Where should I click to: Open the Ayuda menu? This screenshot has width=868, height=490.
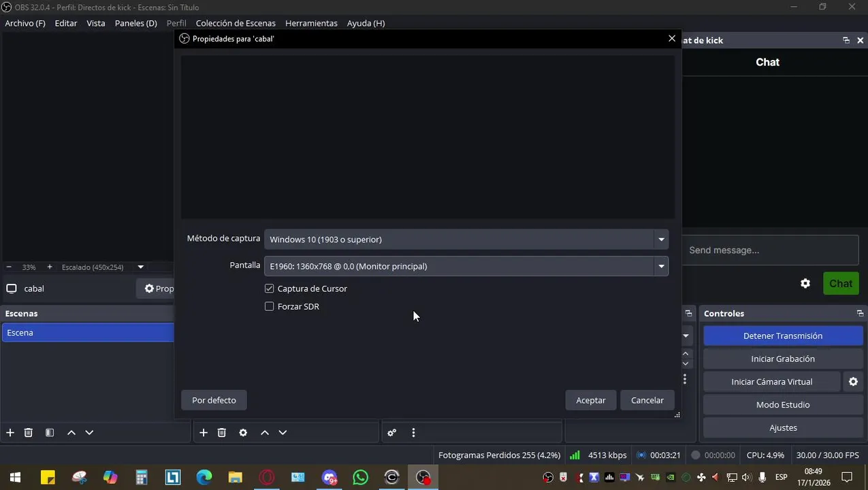pyautogui.click(x=366, y=23)
